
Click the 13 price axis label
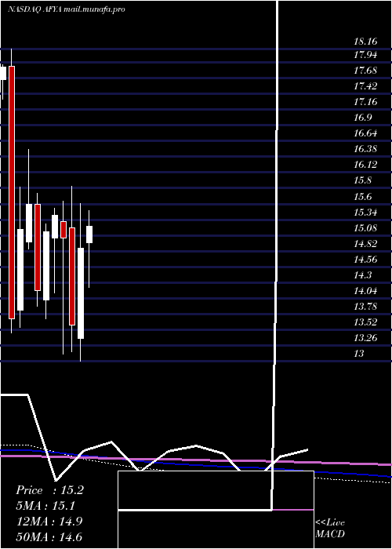click(x=359, y=354)
